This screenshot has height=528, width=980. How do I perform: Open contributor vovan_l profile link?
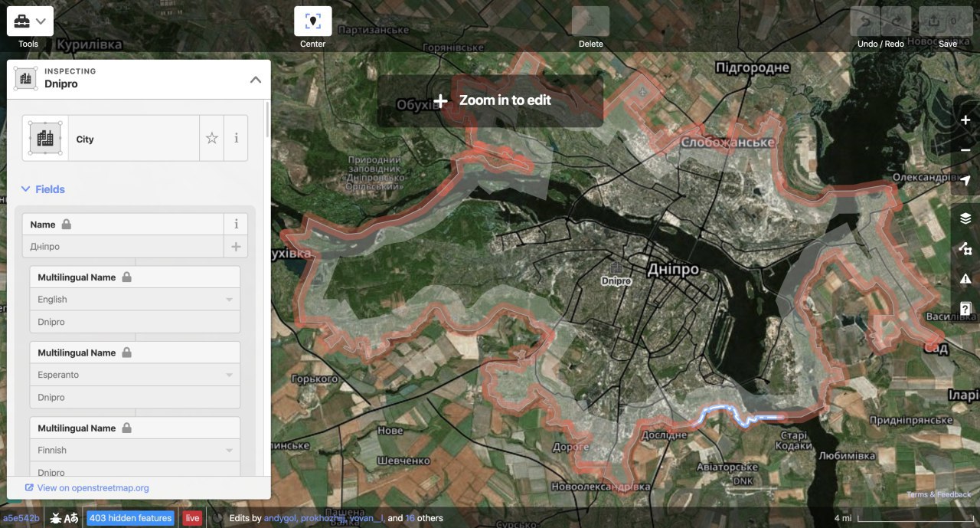(367, 518)
